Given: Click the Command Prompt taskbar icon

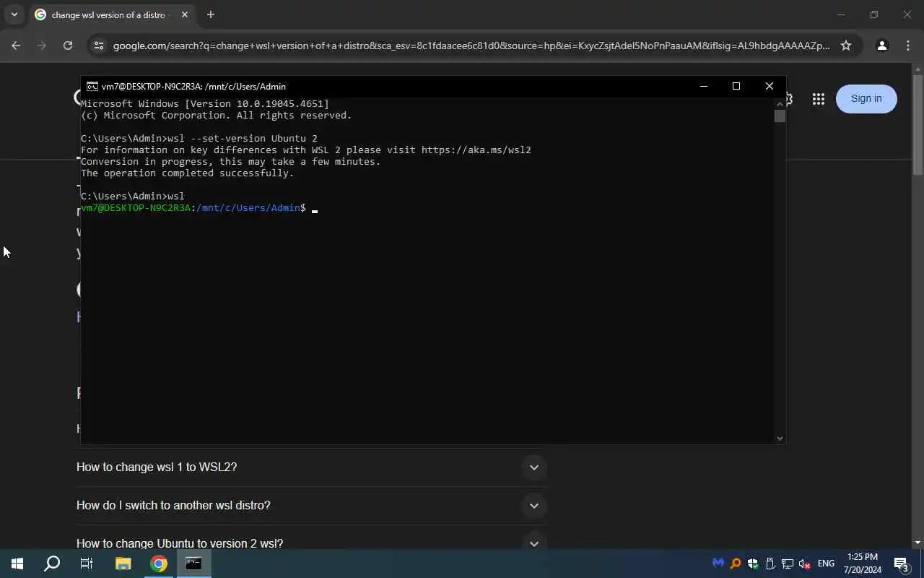Looking at the screenshot, I should [193, 564].
